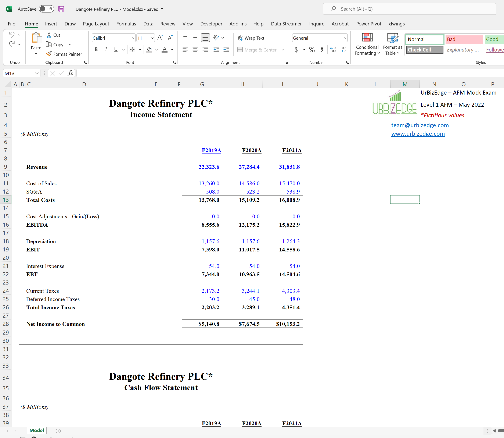Click Insert Function fx icon

70,73
